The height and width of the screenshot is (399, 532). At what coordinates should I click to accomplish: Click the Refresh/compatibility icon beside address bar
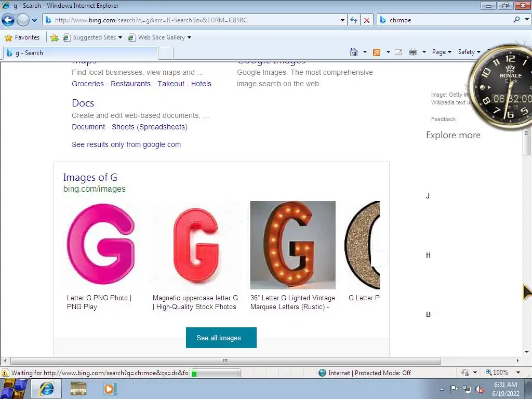pos(354,20)
